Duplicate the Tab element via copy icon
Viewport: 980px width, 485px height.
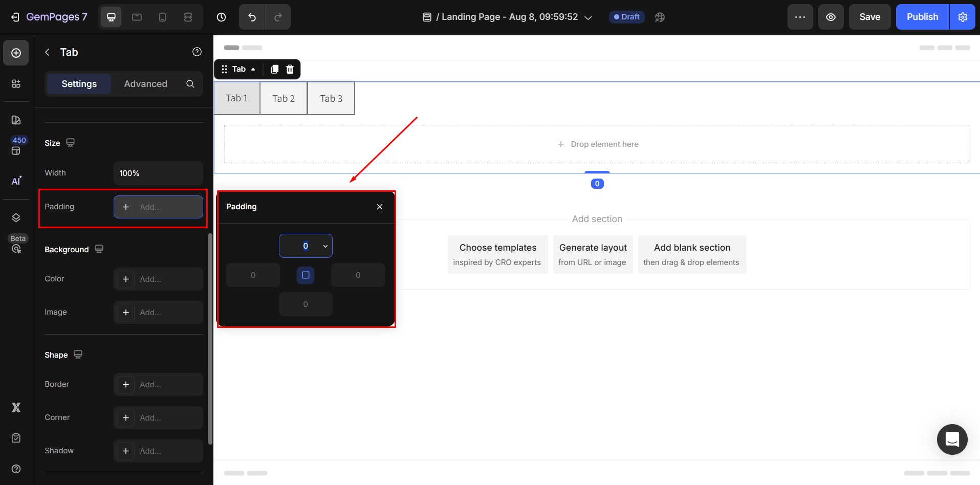tap(274, 69)
